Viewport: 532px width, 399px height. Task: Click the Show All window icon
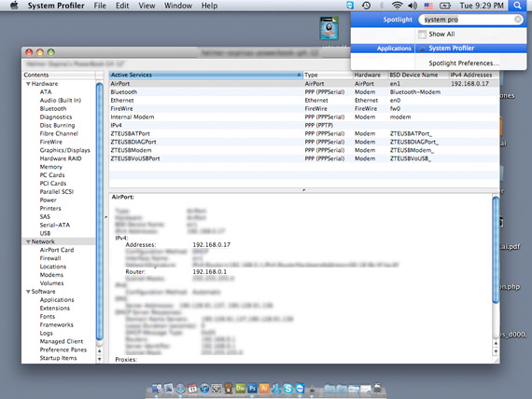click(x=422, y=34)
